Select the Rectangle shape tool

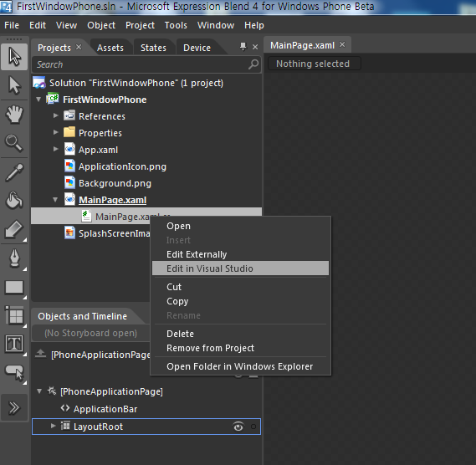point(14,287)
